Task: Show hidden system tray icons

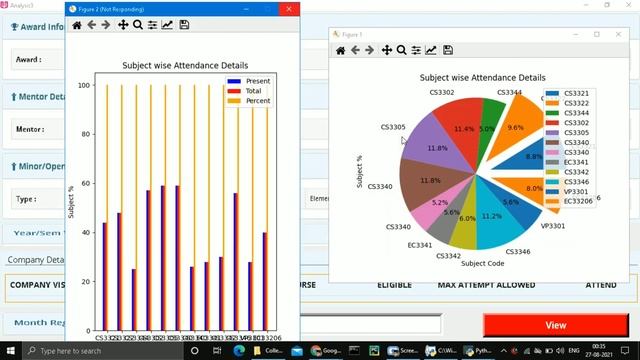Action: pyautogui.click(x=504, y=351)
